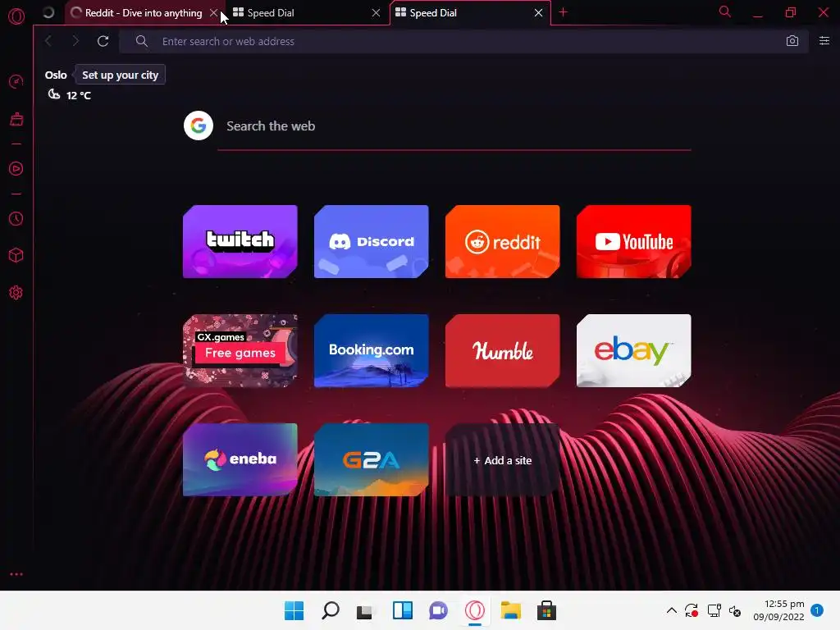Open Widgets on taskbar

(x=402, y=610)
